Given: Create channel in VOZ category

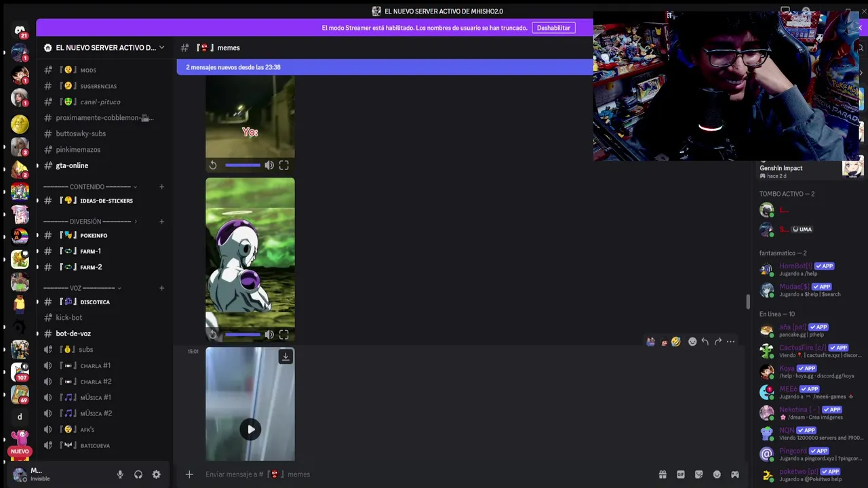Looking at the screenshot, I should pos(161,288).
